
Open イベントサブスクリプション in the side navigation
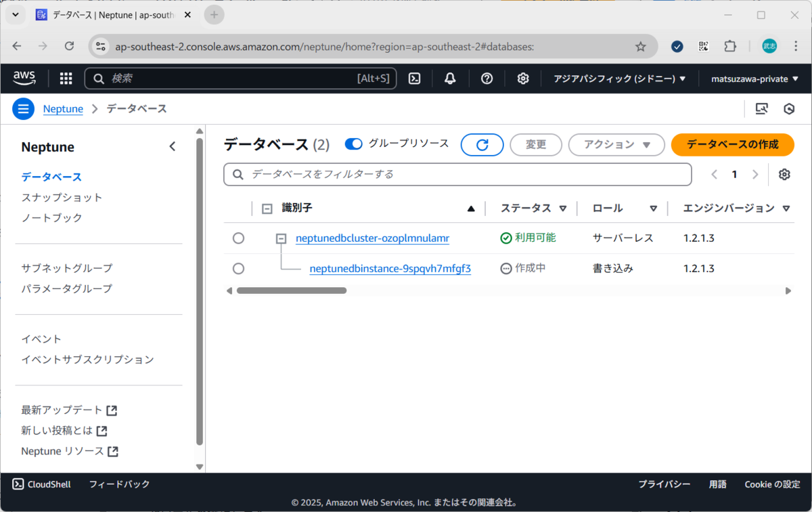(x=87, y=360)
